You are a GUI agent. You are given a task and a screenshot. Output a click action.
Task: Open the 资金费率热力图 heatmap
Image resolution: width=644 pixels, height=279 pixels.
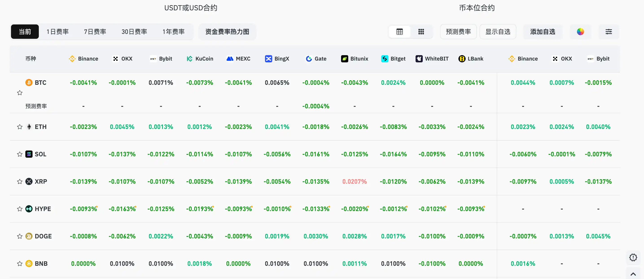click(227, 32)
